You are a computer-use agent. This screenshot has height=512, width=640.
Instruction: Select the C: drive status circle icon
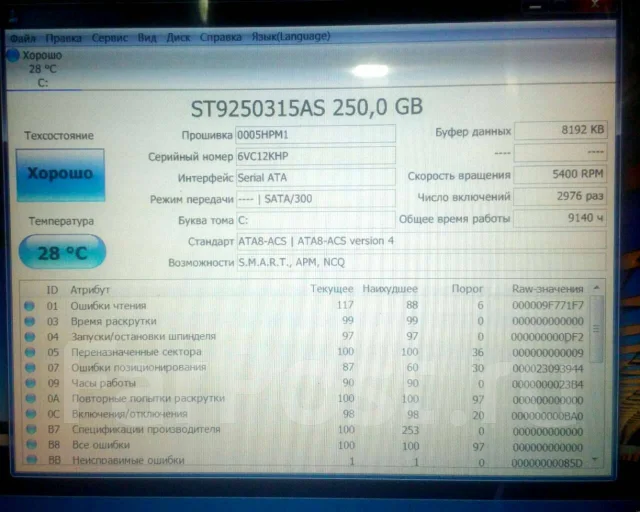13,55
